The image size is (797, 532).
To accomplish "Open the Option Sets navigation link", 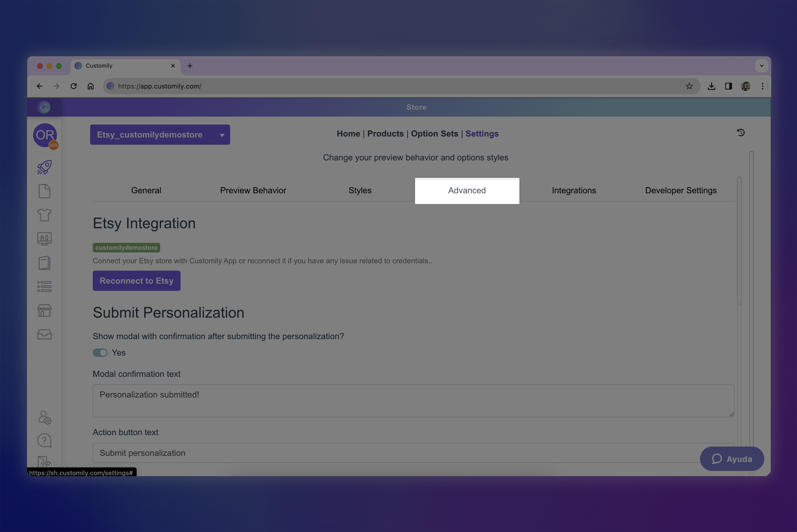I will (x=434, y=134).
